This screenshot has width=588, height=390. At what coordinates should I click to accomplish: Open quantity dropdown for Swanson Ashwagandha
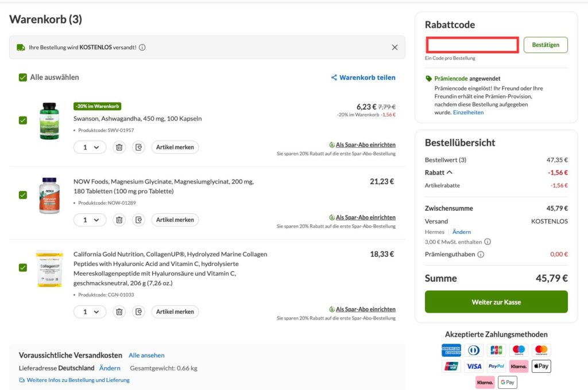[90, 147]
